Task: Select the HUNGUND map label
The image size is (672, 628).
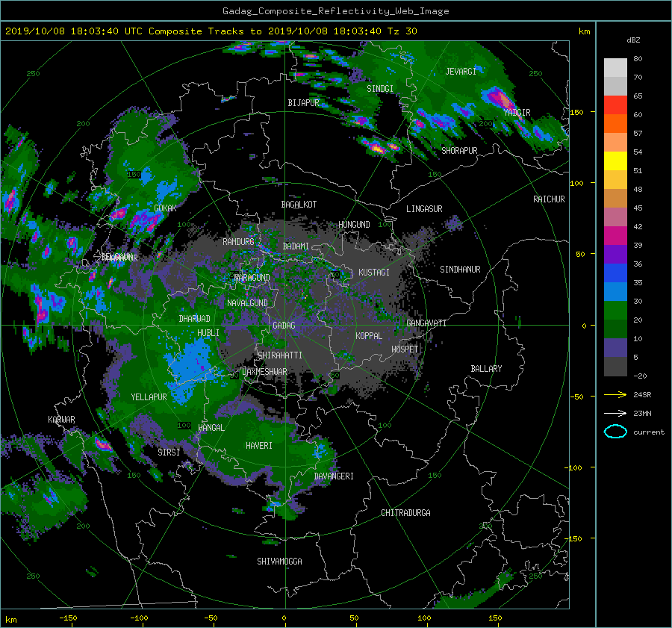Action: pos(354,225)
